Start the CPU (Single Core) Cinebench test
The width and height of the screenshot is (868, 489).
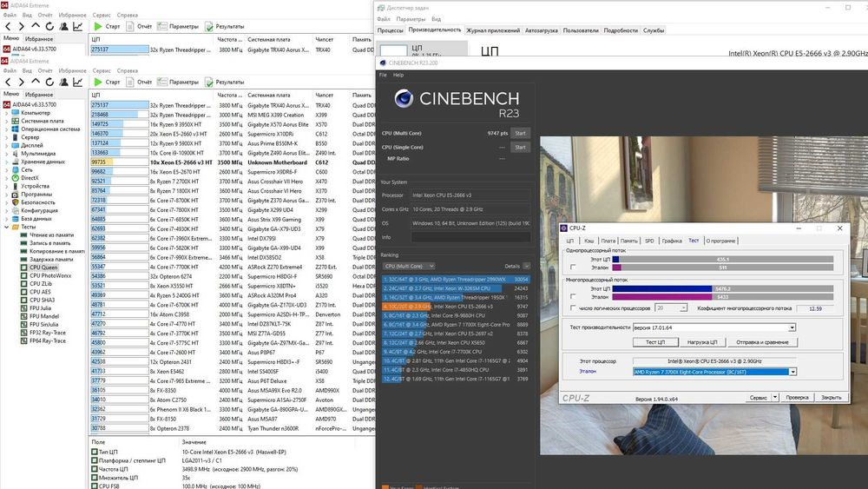[520, 148]
